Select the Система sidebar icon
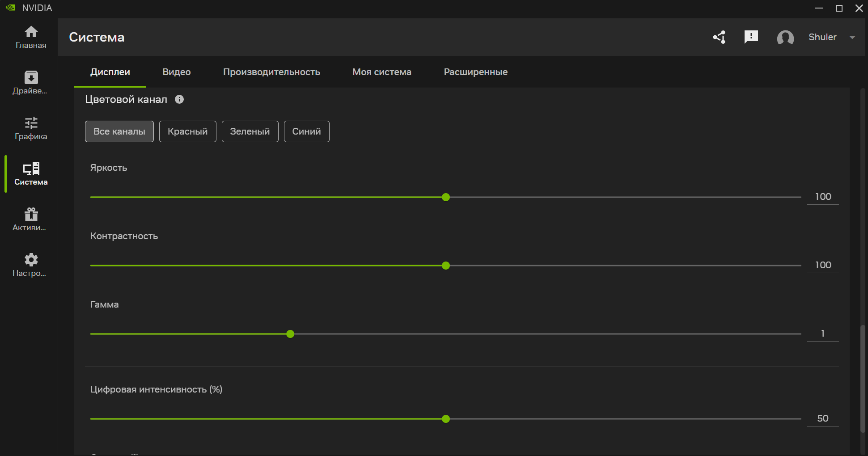 (31, 169)
